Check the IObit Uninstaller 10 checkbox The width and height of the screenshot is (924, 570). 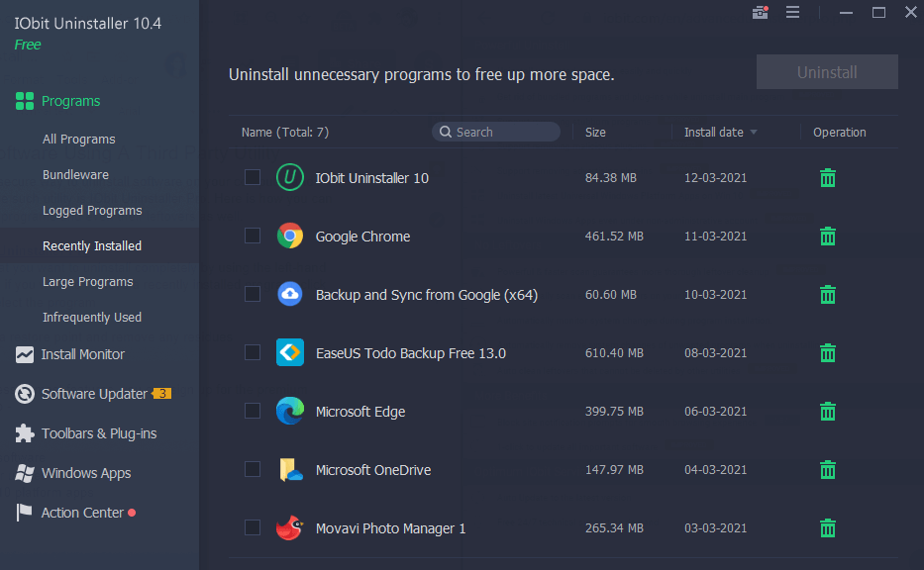(x=252, y=178)
